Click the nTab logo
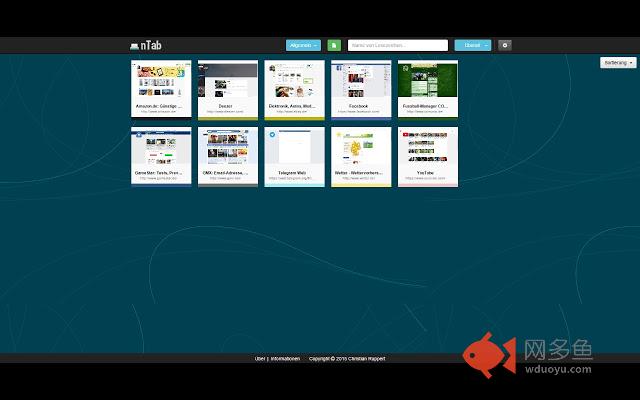The width and height of the screenshot is (640, 400). pyautogui.click(x=146, y=45)
